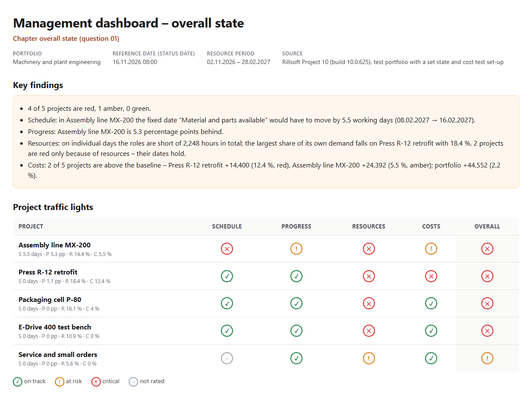This screenshot has height=393, width=532.
Task: Click the finding 'Progress: Assembly line MX-200 is 5.3 percentage points behind'
Action: coord(126,132)
